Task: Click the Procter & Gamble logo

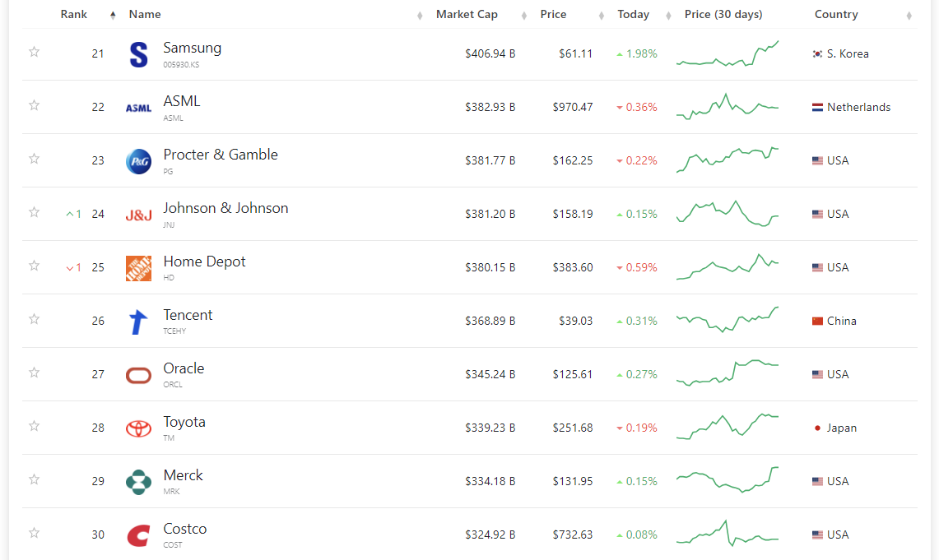Action: coord(138,161)
